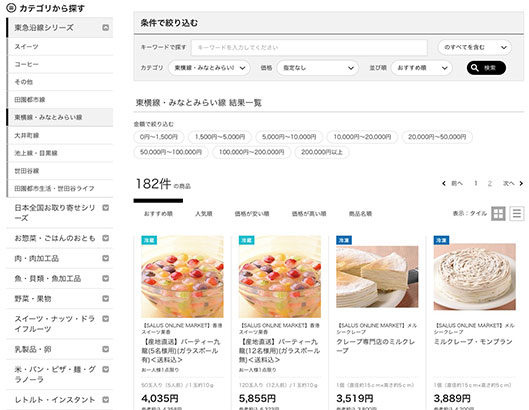The width and height of the screenshot is (529, 410).
Task: Expand the 肉・肉加工品 category
Action: [x=106, y=258]
